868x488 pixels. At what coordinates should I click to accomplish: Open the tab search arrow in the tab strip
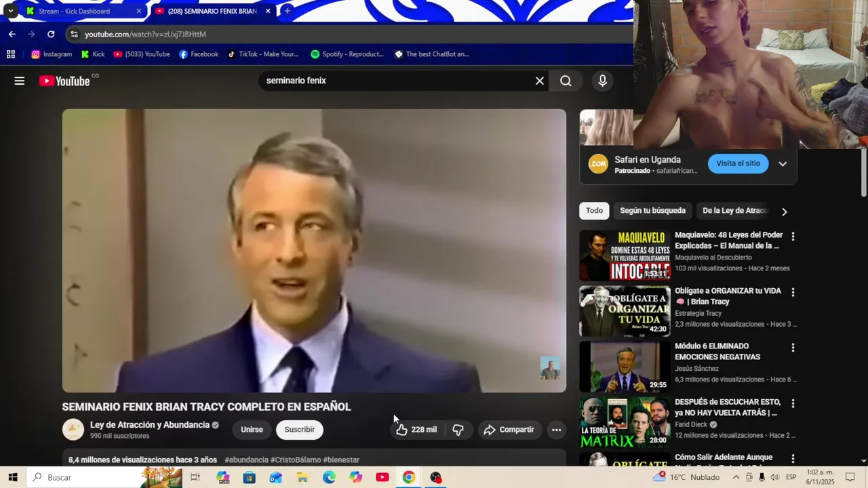click(10, 11)
